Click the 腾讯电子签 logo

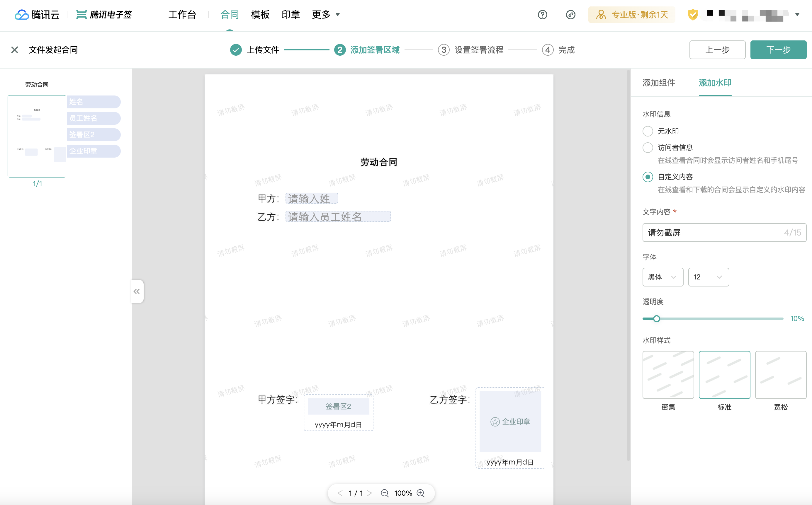[x=104, y=15]
